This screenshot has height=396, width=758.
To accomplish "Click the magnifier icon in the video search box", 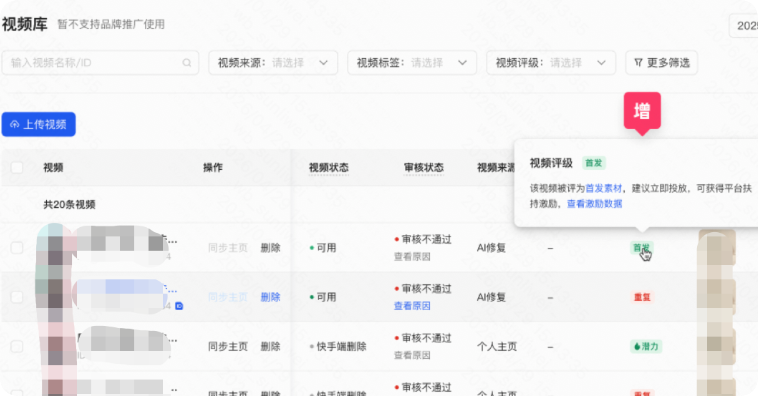I will click(x=187, y=63).
